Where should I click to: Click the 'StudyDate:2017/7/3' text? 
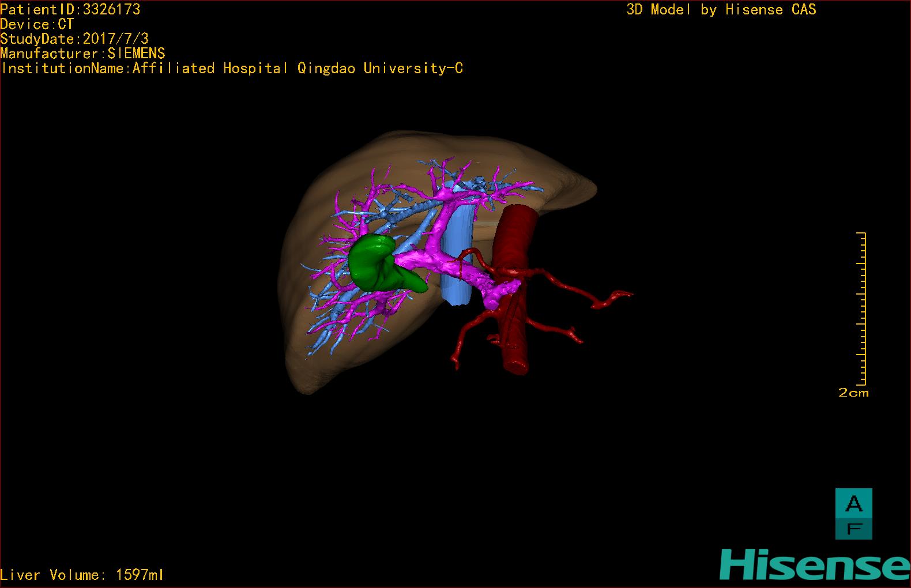74,39
